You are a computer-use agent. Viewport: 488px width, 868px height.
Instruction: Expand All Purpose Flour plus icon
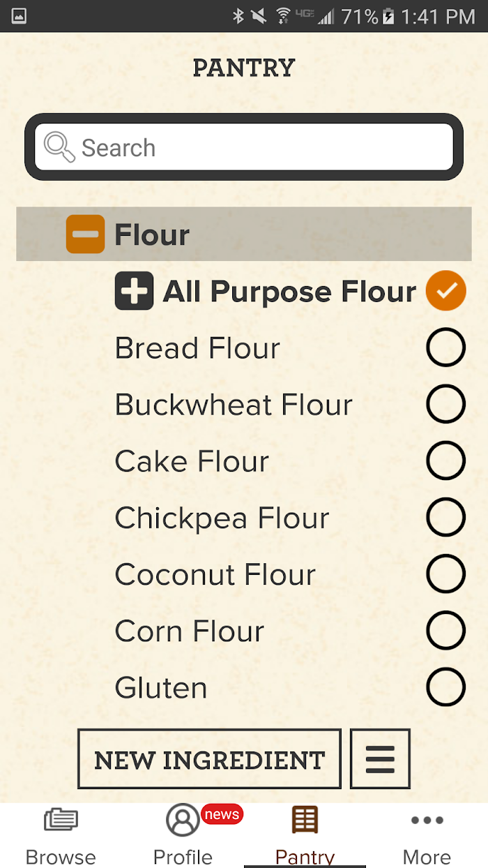tap(134, 291)
